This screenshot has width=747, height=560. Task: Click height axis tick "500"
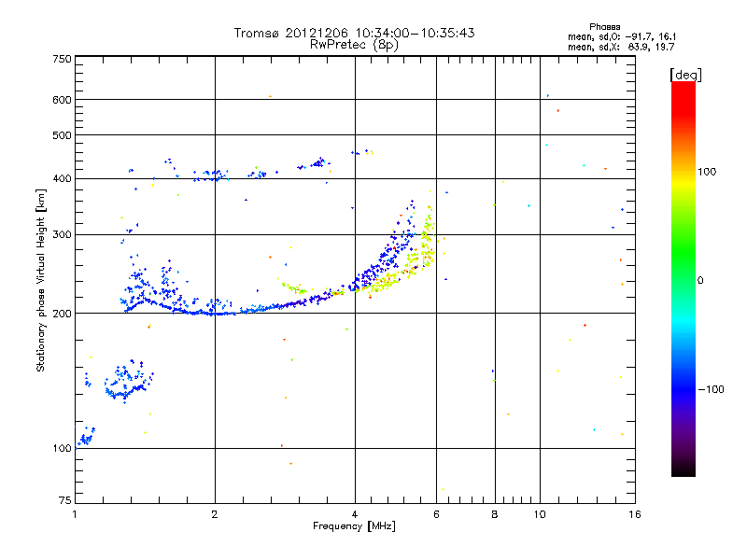click(x=63, y=135)
